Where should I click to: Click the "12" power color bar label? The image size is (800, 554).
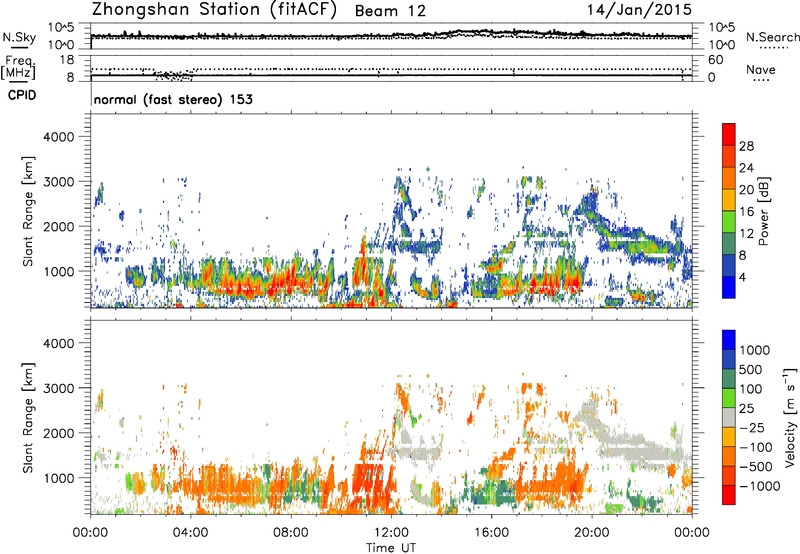pyautogui.click(x=746, y=234)
